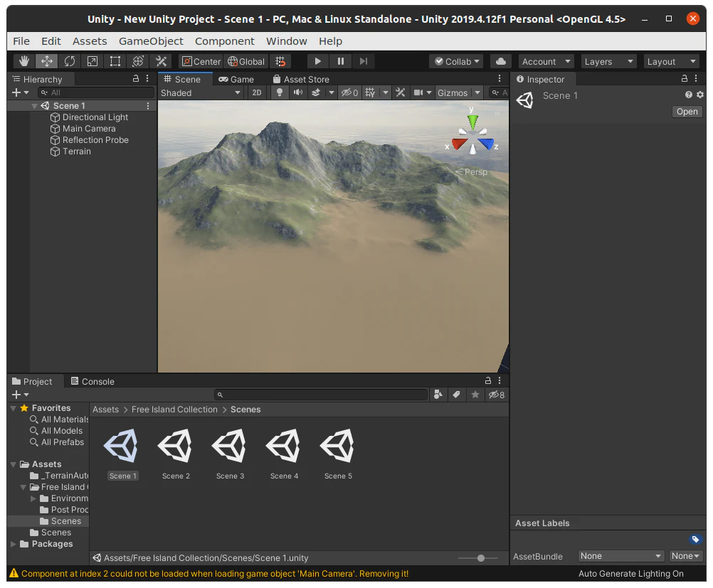Search assets by label tag icon
This screenshot has height=588, width=713.
(x=456, y=395)
